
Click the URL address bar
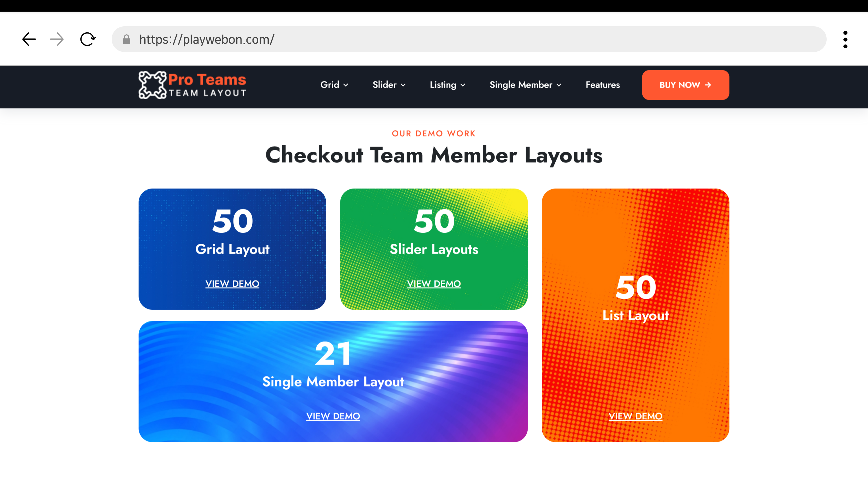[x=472, y=39]
